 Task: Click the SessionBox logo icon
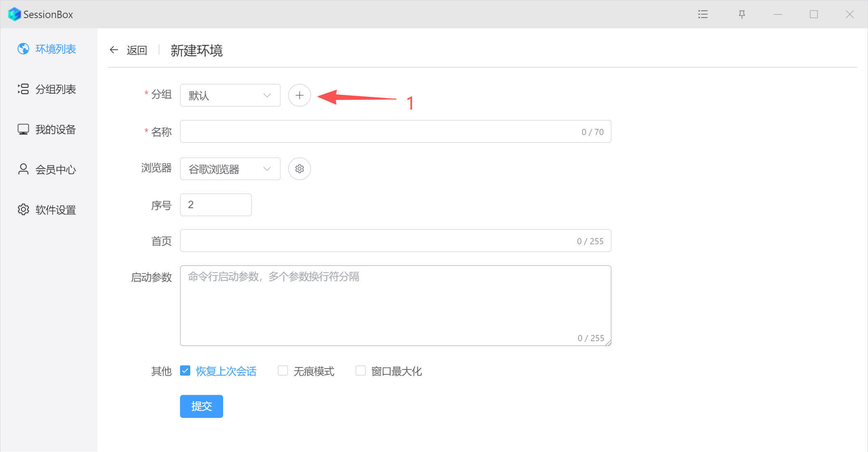[14, 14]
